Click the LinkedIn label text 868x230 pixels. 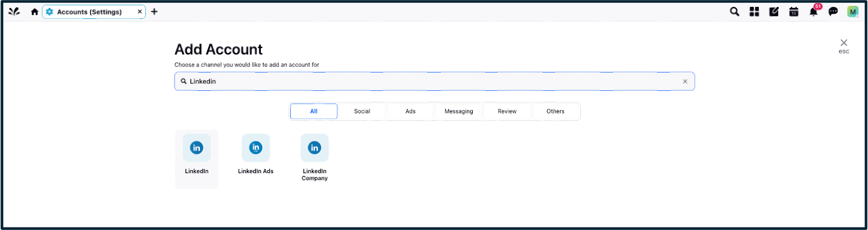click(x=197, y=171)
